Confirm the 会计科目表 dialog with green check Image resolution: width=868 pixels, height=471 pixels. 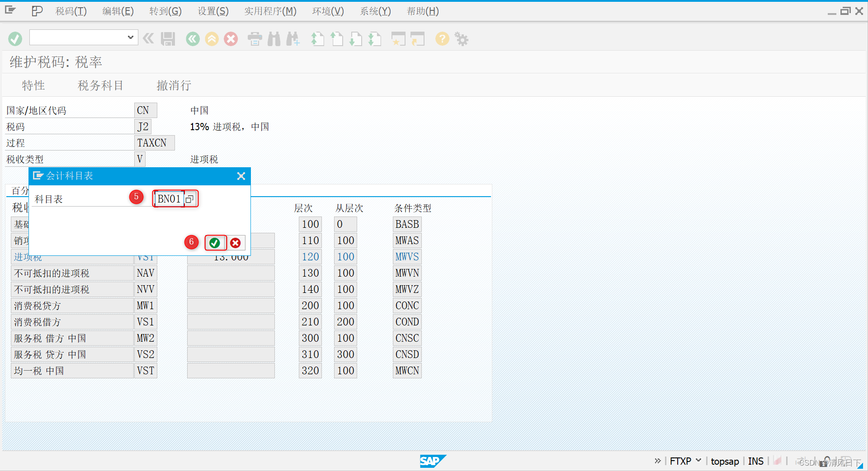215,243
